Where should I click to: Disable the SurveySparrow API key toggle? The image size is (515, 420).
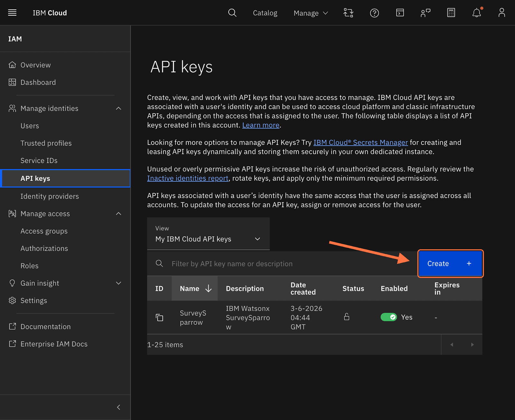click(x=389, y=317)
